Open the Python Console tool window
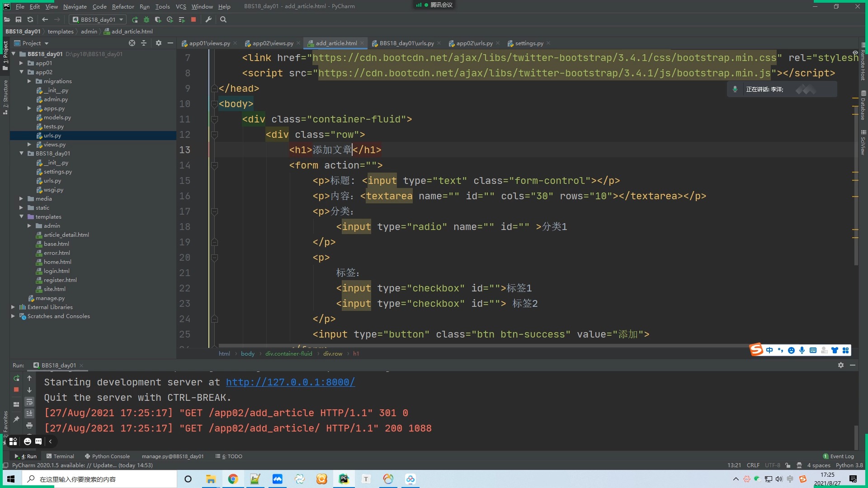The width and height of the screenshot is (868, 488). point(107,456)
